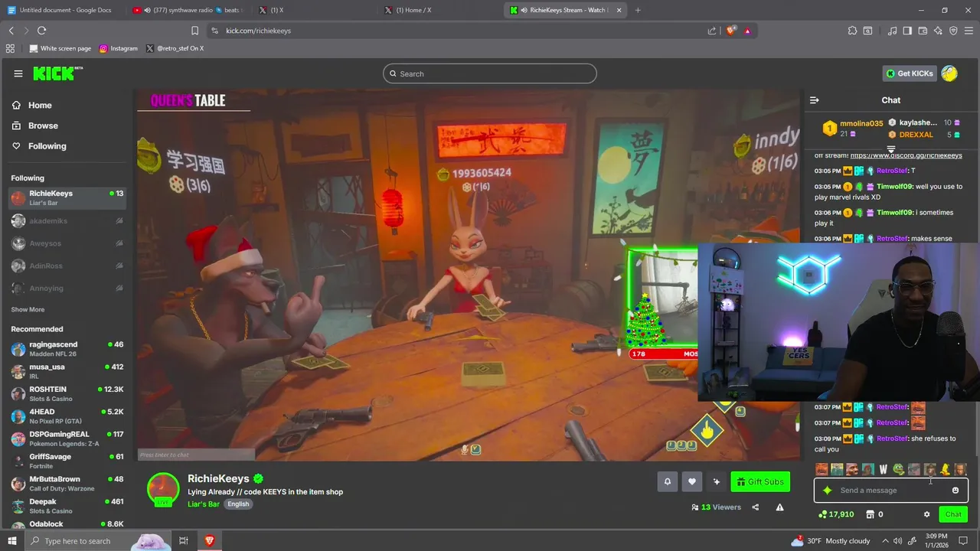Click the stream video player
This screenshot has width=980, height=551.
point(467,275)
